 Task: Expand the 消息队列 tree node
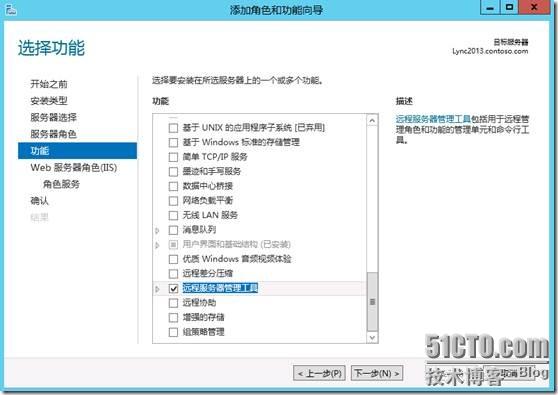click(157, 231)
